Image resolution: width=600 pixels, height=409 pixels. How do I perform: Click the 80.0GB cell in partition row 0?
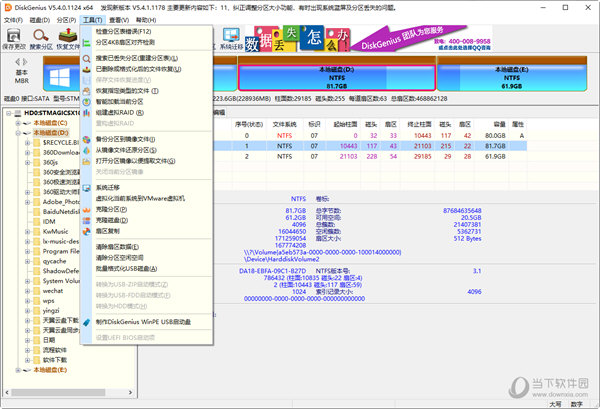495,136
